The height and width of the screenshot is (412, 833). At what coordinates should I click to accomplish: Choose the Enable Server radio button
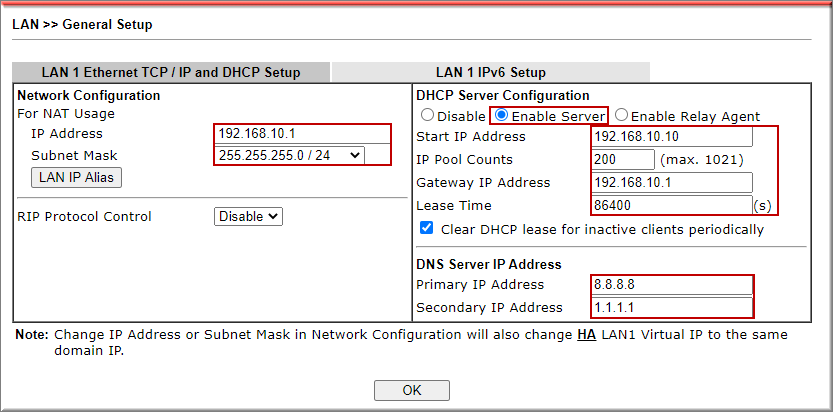click(503, 116)
